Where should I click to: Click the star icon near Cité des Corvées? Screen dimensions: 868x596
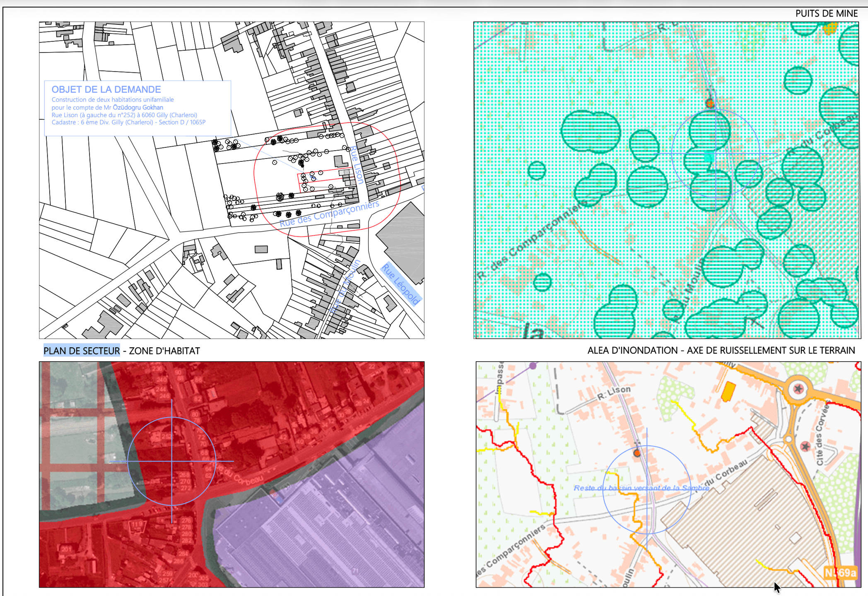805,446
